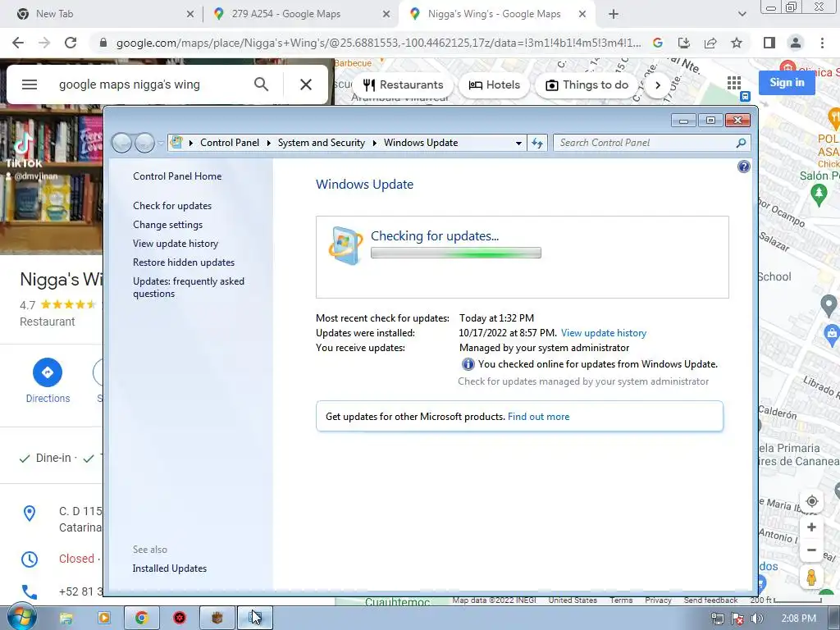This screenshot has height=630, width=840.
Task: Open View update history in sidebar
Action: click(x=176, y=243)
